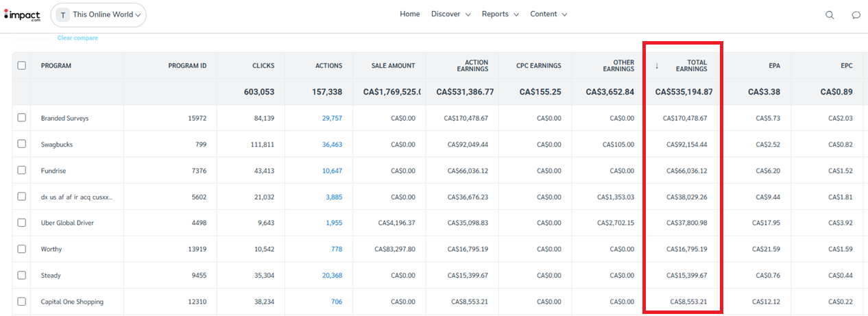Open Steady actions count 20,368

pos(332,276)
